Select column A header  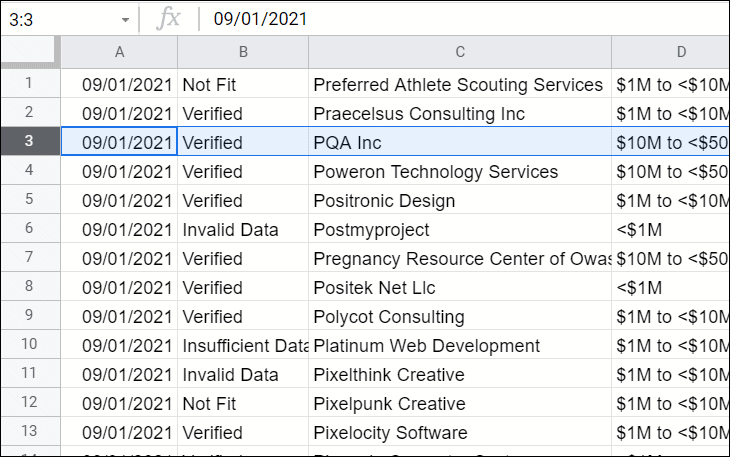click(119, 52)
